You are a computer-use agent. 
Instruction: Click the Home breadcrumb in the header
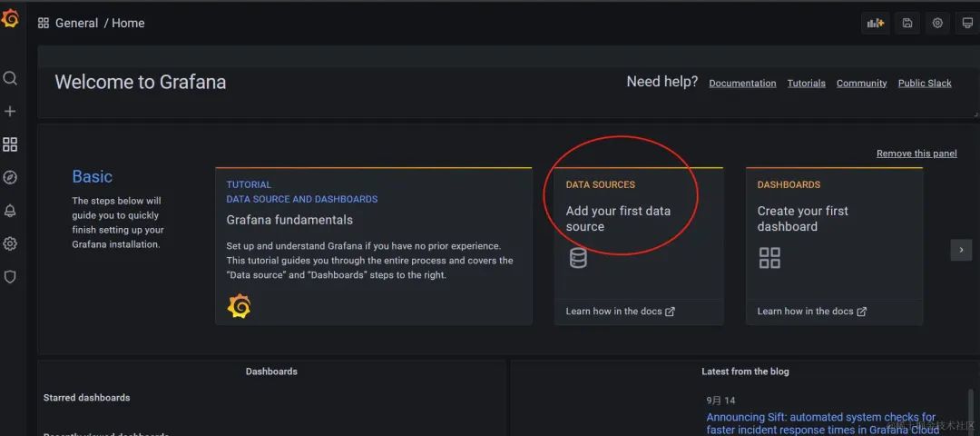point(128,23)
